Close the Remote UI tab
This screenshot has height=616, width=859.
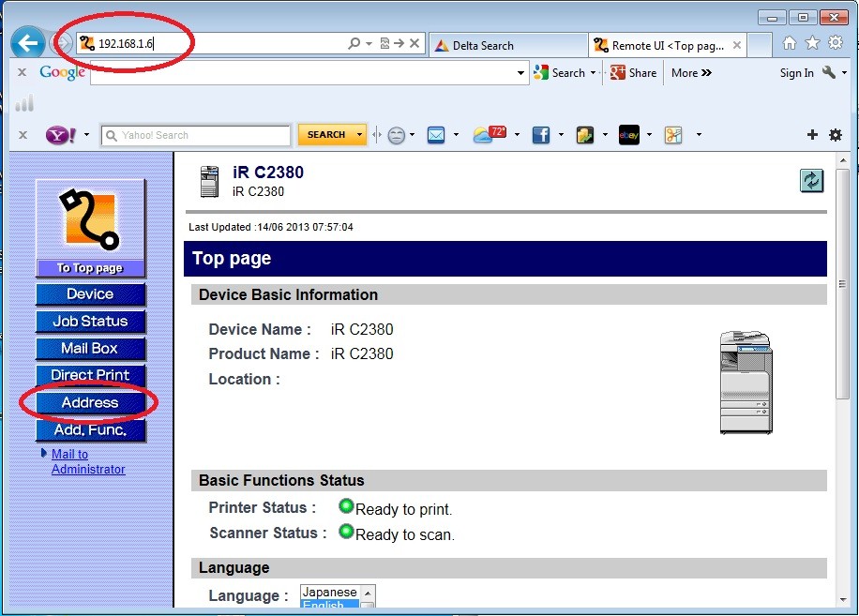click(x=737, y=45)
